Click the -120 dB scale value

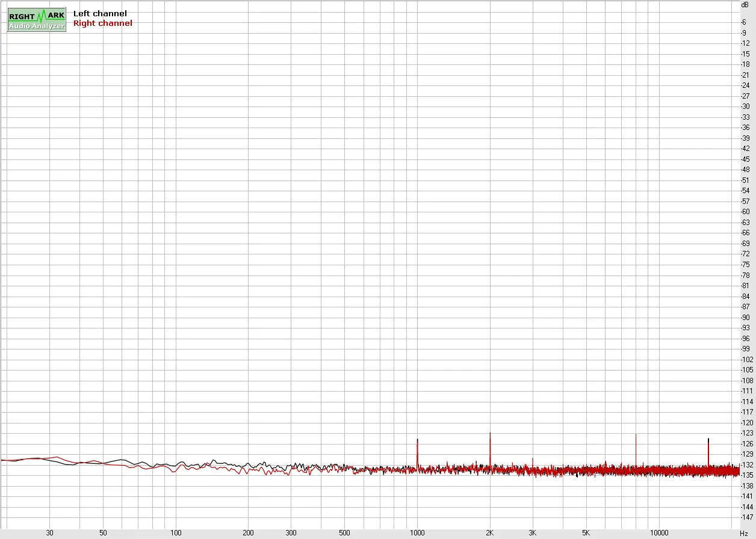click(x=746, y=422)
